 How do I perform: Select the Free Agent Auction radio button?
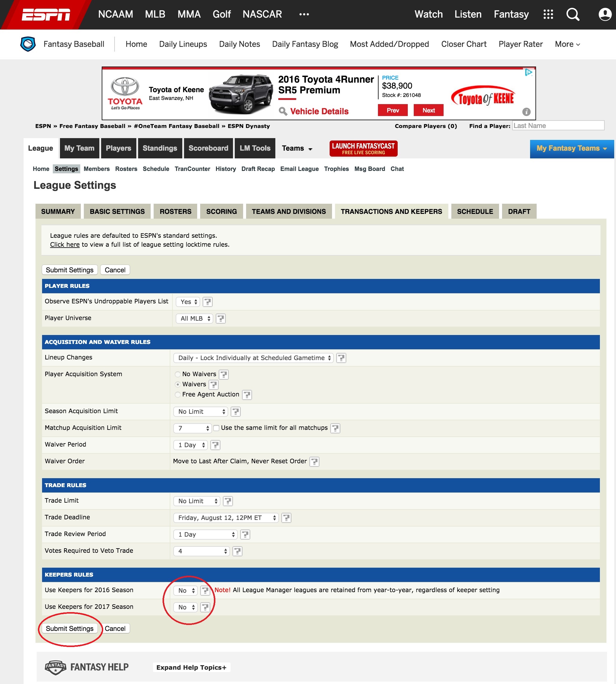(178, 395)
